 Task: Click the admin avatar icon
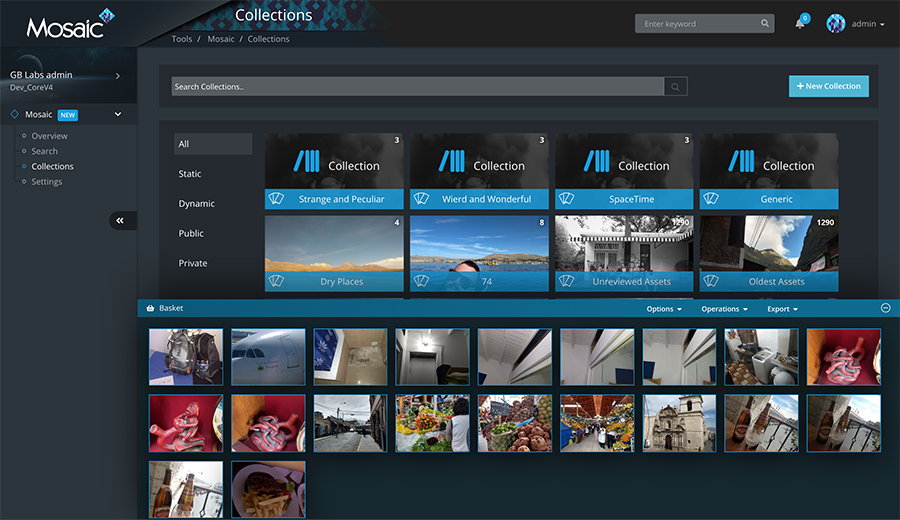tap(836, 24)
